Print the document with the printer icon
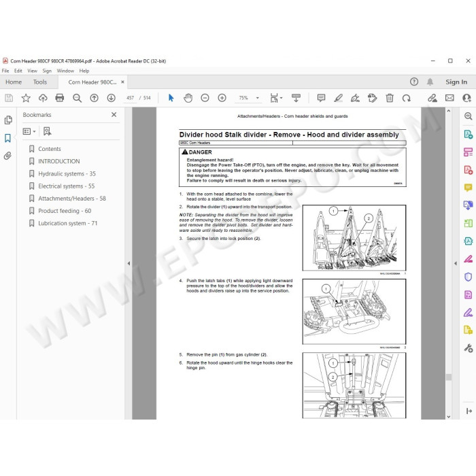 point(60,98)
